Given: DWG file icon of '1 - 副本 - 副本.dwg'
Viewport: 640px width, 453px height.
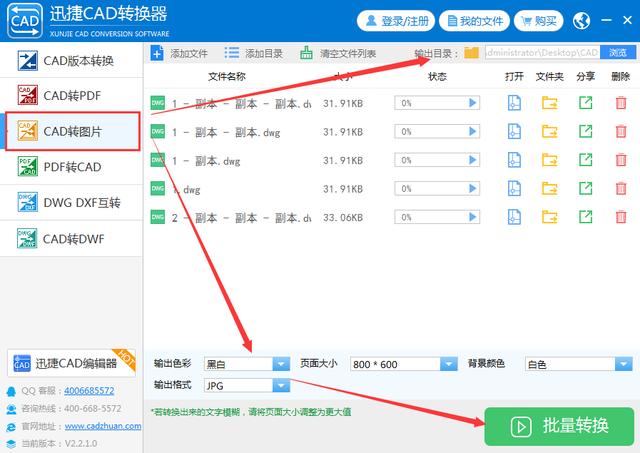Looking at the screenshot, I should (x=158, y=131).
